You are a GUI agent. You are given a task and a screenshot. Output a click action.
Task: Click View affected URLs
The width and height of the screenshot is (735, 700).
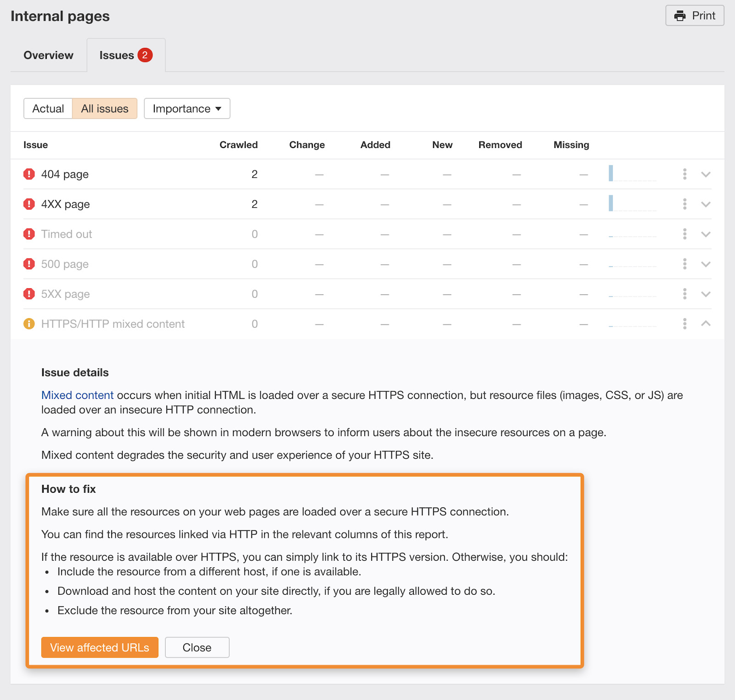(99, 647)
